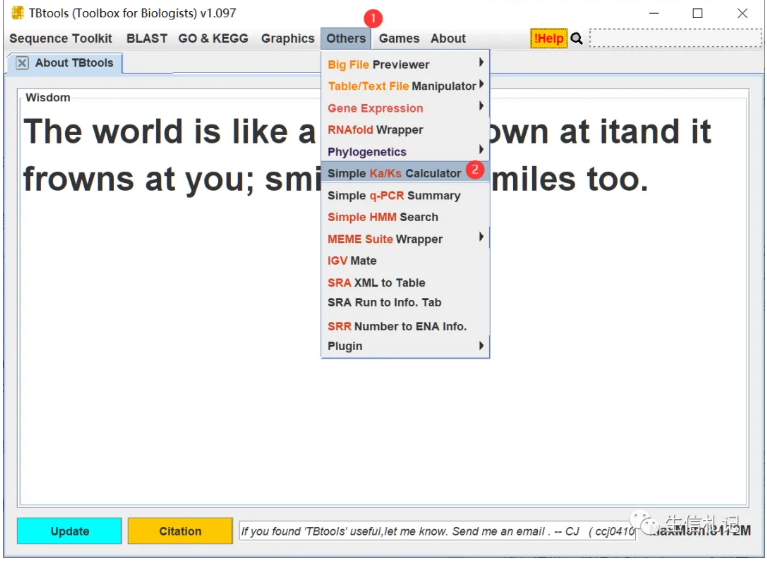Open the Sequence Toolkit menu

click(61, 39)
